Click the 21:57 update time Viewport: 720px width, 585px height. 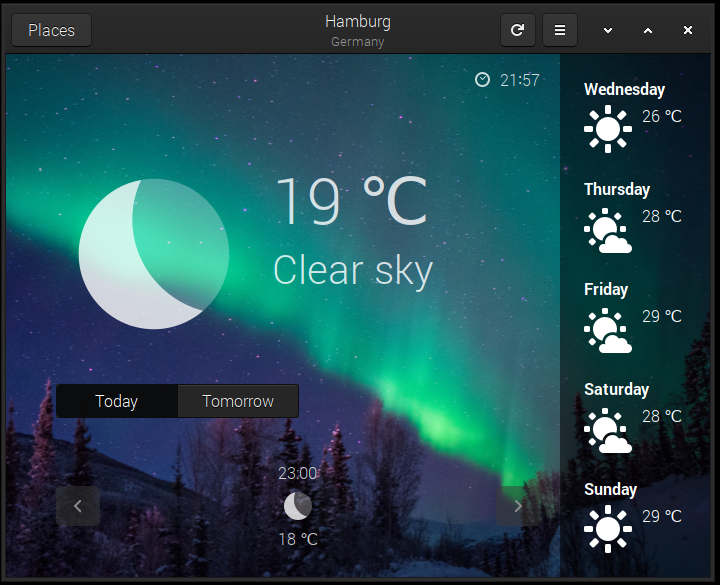coord(520,80)
